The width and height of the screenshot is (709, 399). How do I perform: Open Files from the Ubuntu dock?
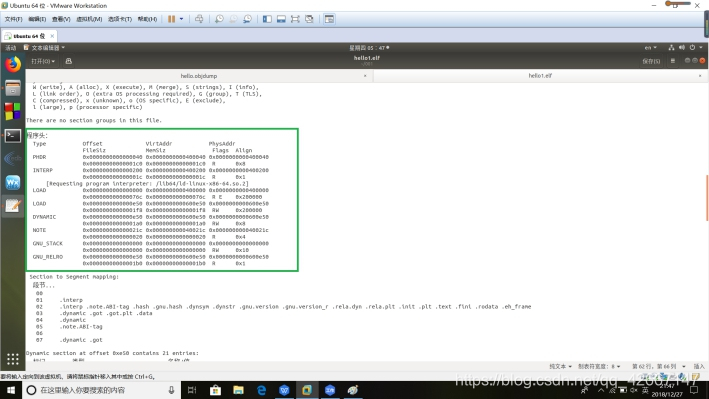[x=13, y=88]
